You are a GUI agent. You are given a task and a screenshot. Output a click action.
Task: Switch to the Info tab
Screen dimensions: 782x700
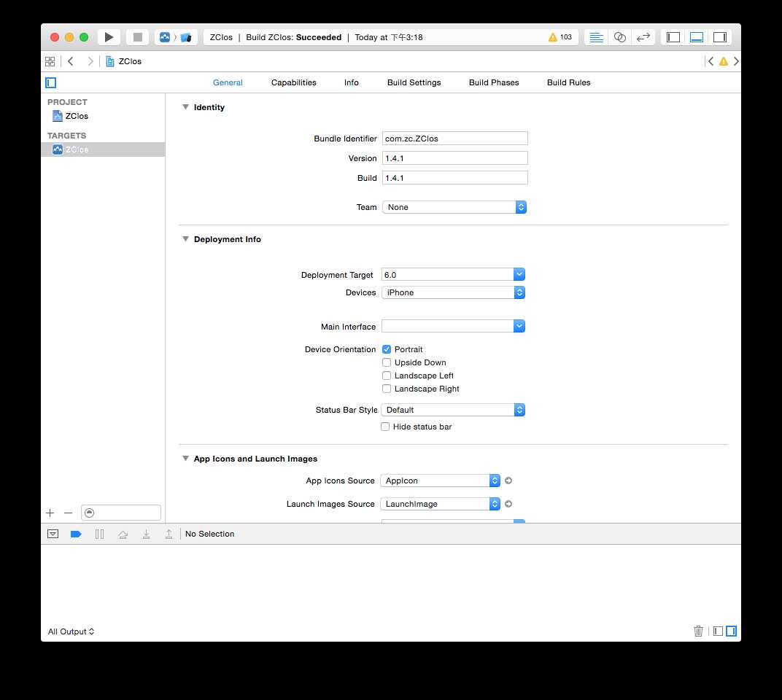351,82
